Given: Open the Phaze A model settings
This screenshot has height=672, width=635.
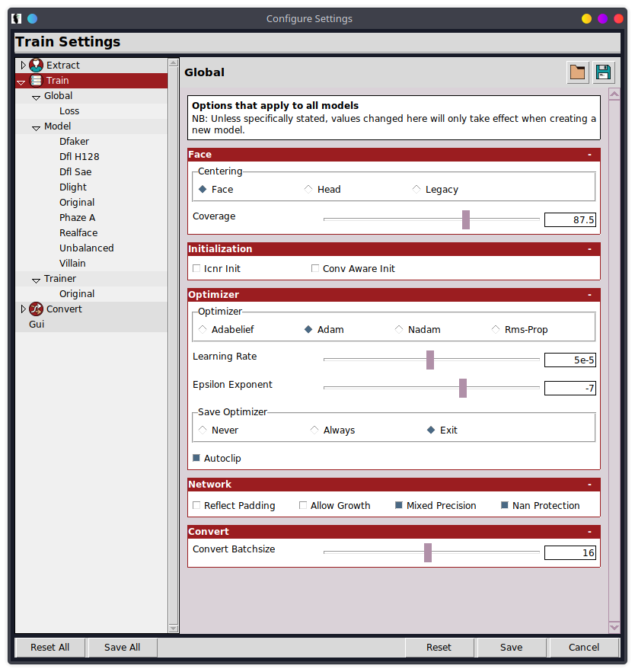Looking at the screenshot, I should pos(77,218).
